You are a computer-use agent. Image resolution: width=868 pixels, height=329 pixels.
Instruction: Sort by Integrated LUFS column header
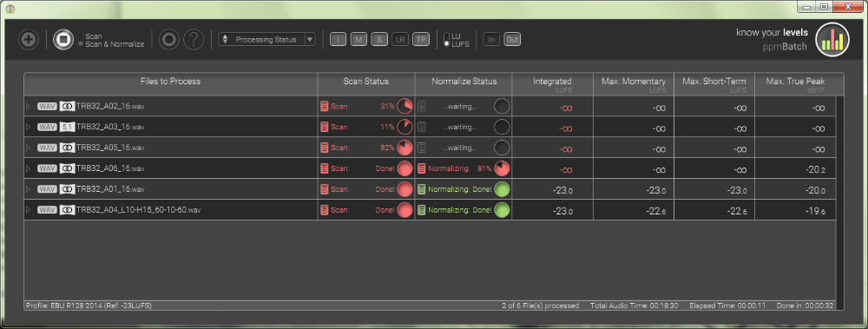(552, 84)
